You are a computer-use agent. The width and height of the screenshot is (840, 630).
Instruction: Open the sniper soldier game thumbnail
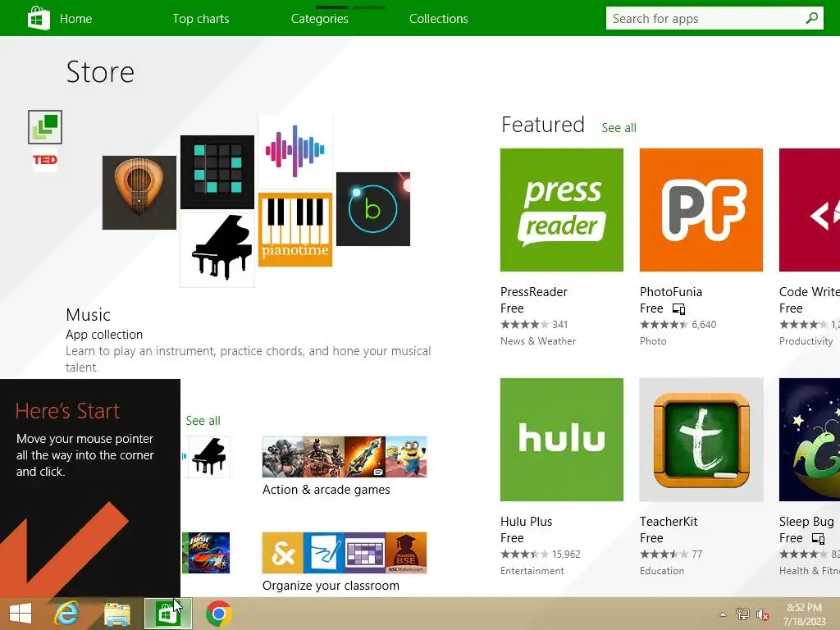point(283,457)
